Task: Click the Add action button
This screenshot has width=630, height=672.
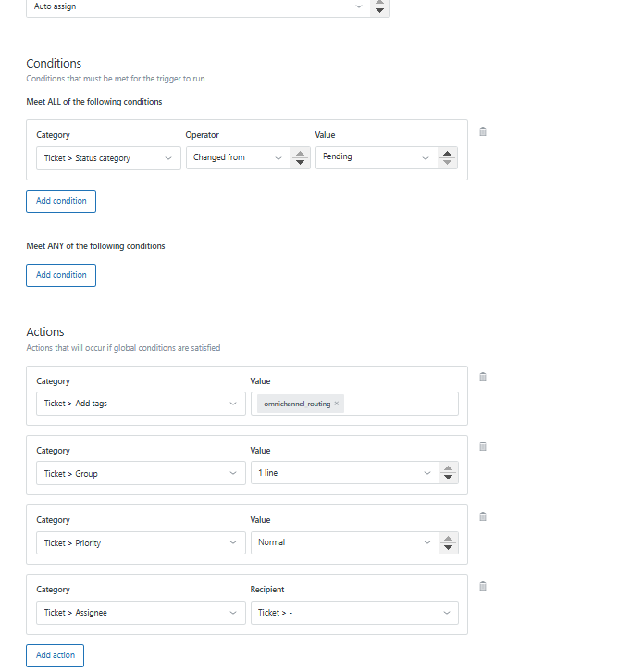Action: tap(55, 655)
